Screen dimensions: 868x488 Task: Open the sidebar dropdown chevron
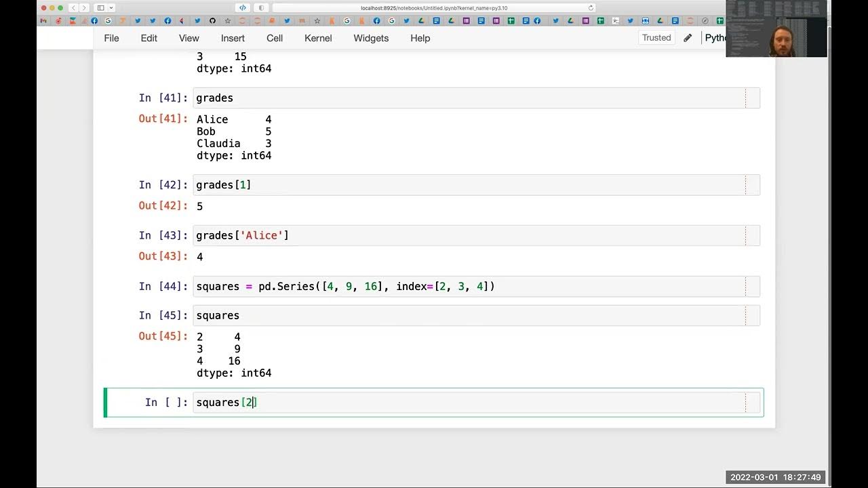(x=111, y=8)
